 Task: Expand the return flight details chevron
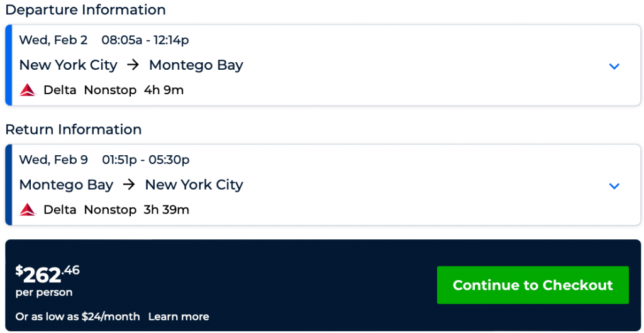pos(614,185)
